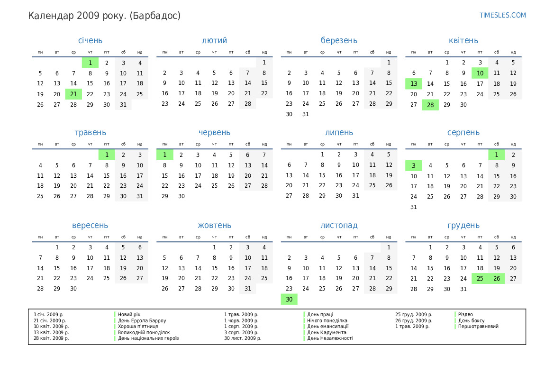Click day 30 in вересень
The image size is (554, 392).
[x=73, y=289]
